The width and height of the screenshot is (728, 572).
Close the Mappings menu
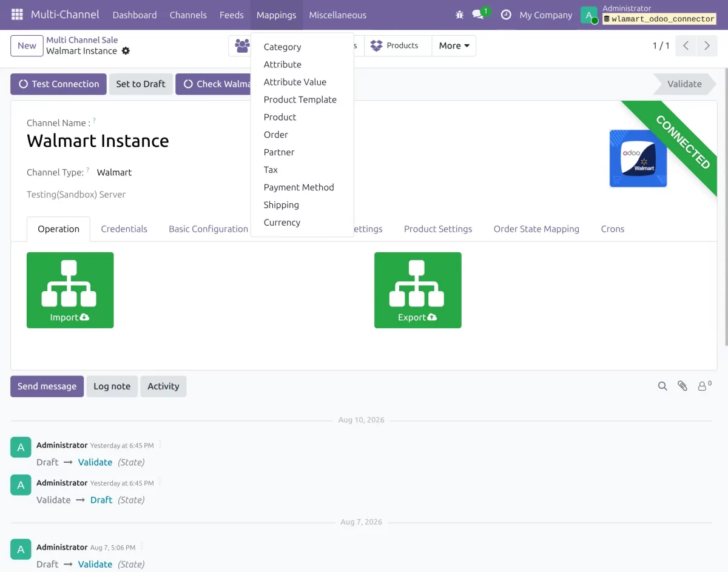tap(277, 15)
